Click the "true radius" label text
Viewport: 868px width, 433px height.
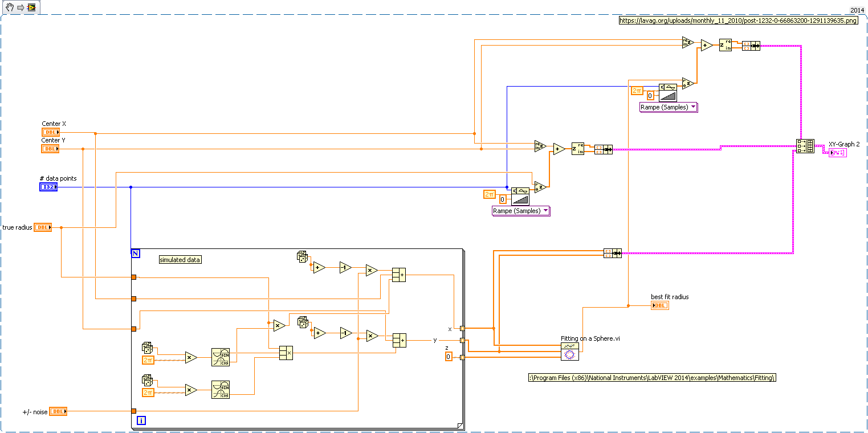[17, 227]
